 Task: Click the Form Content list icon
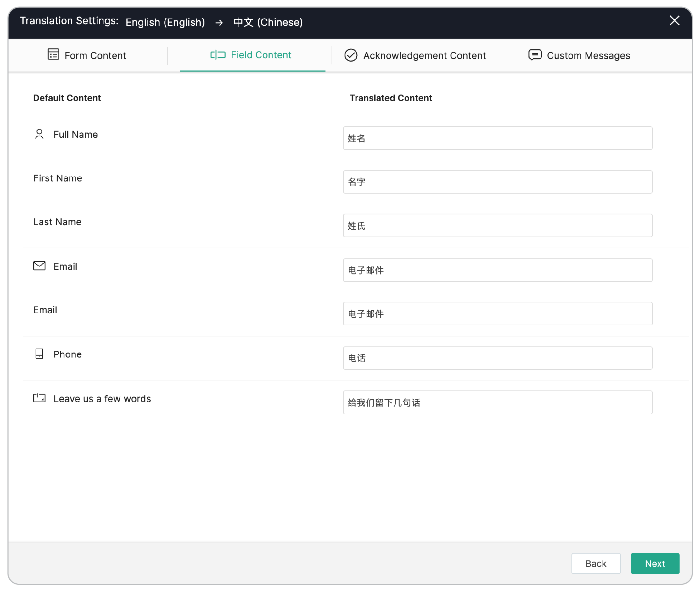[x=53, y=54]
